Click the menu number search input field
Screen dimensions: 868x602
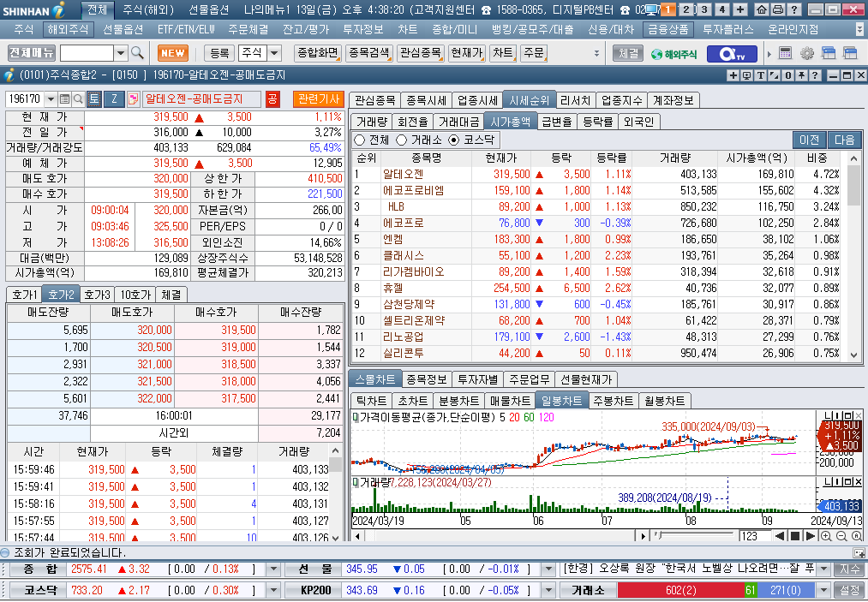pos(87,53)
